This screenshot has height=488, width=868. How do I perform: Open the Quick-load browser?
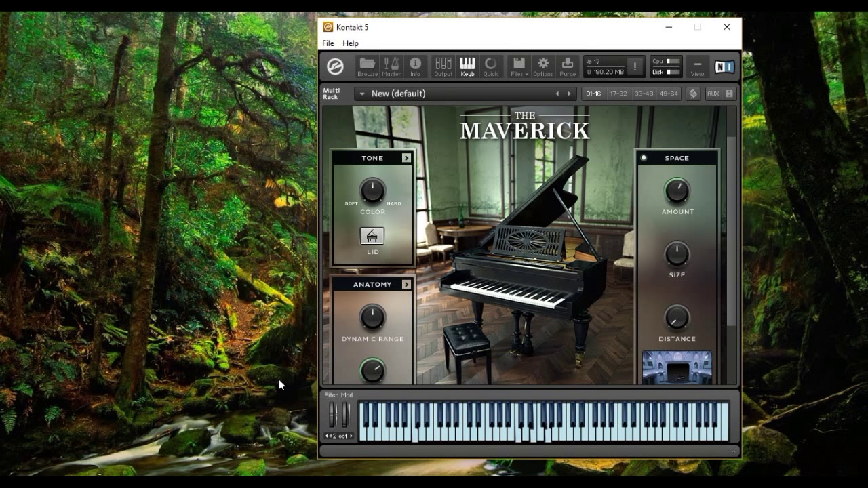[490, 66]
